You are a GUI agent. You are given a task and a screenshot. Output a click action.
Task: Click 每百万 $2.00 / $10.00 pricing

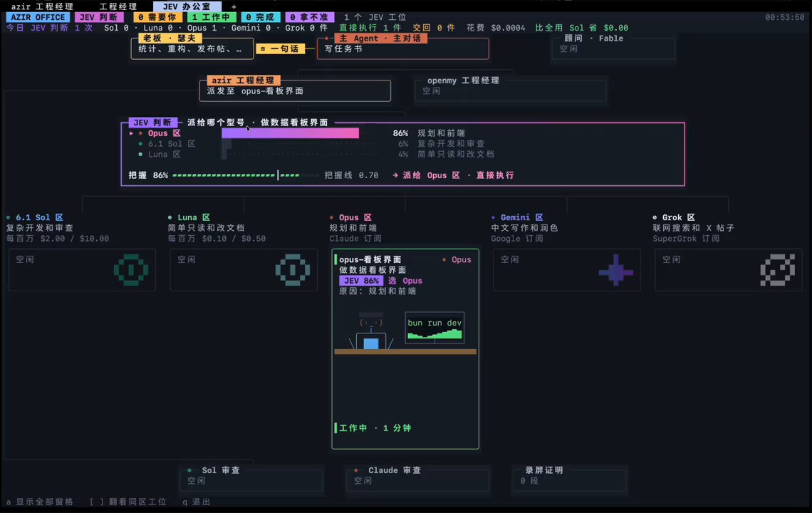(58, 239)
